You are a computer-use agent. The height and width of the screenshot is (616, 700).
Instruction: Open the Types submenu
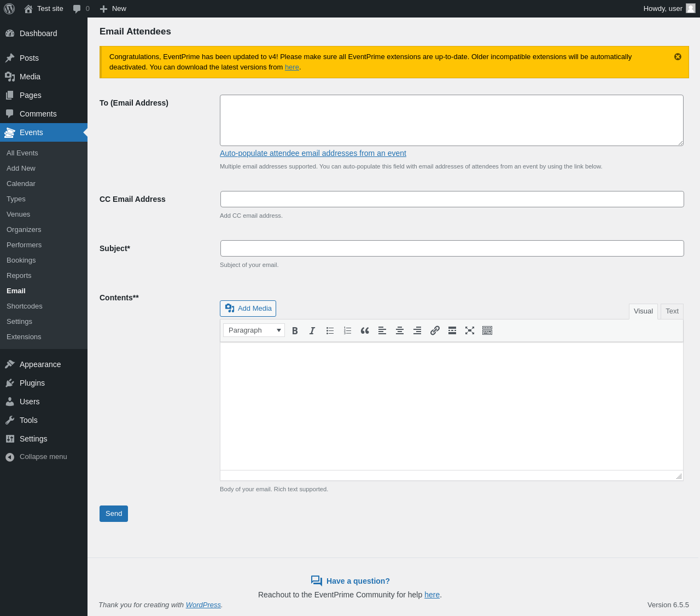[x=44, y=199]
